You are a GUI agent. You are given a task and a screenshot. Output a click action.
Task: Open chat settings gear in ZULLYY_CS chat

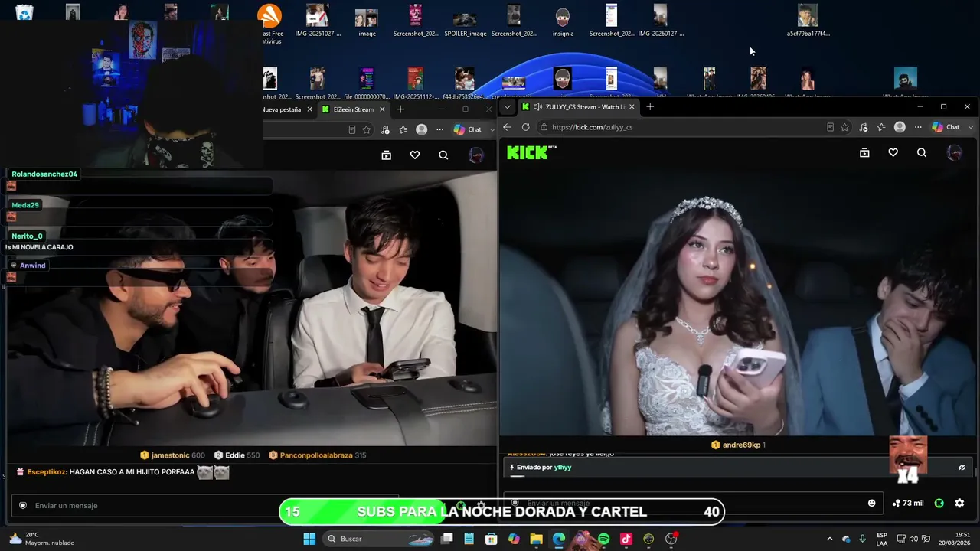(x=959, y=503)
